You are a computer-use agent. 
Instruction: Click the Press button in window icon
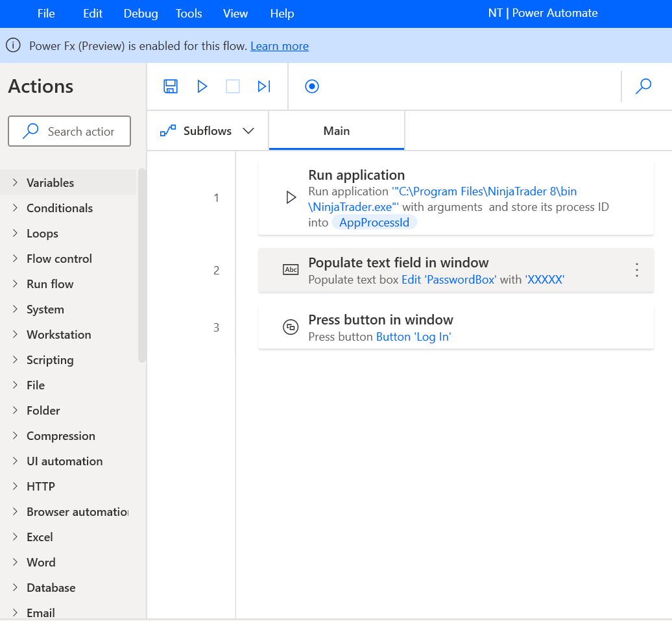291,327
